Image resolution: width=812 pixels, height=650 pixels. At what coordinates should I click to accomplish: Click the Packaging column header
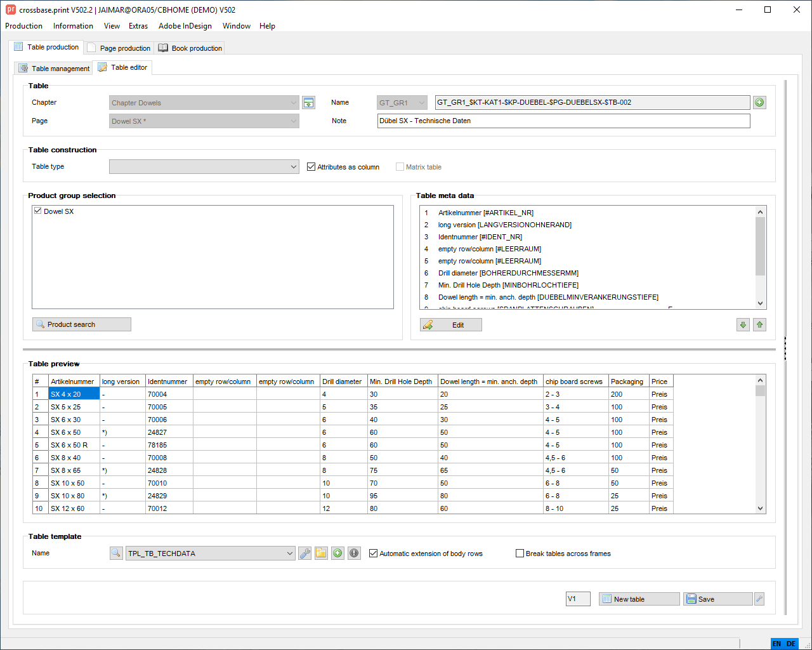[x=629, y=381]
